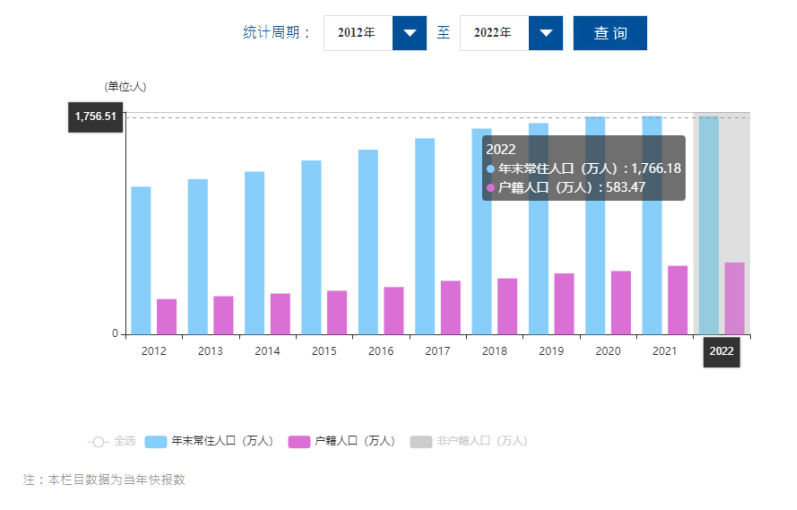Viewport: 797px width, 510px height.
Task: Open the end year 2022 dropdown arrow
Action: (545, 33)
